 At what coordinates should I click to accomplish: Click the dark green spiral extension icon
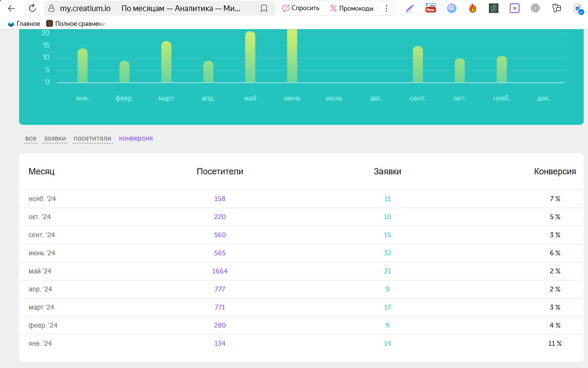coord(494,8)
